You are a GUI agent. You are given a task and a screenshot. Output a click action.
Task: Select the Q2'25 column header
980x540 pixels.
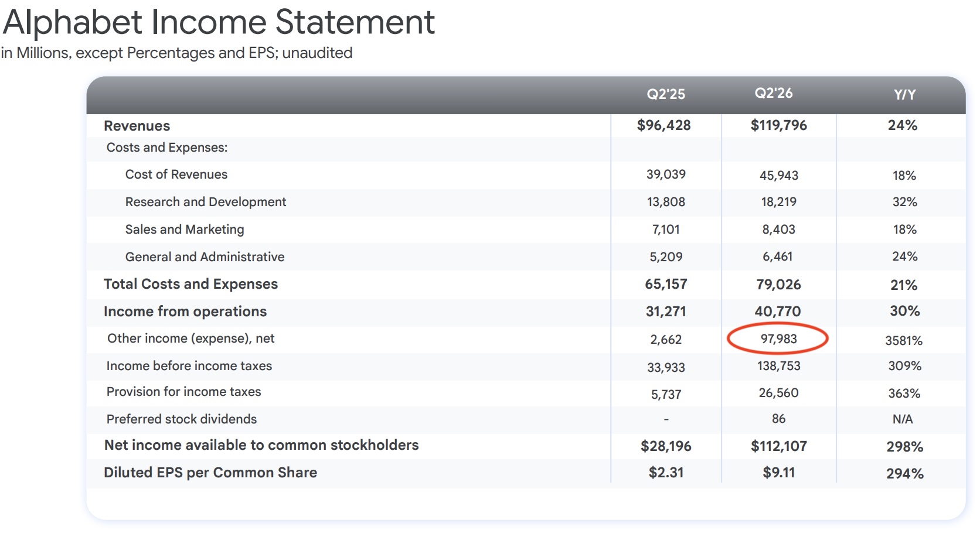click(x=666, y=94)
